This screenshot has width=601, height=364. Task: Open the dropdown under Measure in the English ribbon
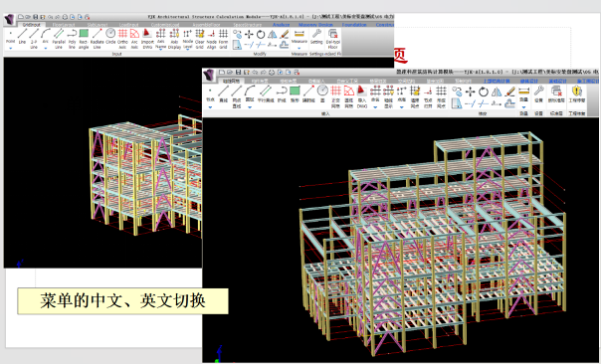tap(299, 49)
